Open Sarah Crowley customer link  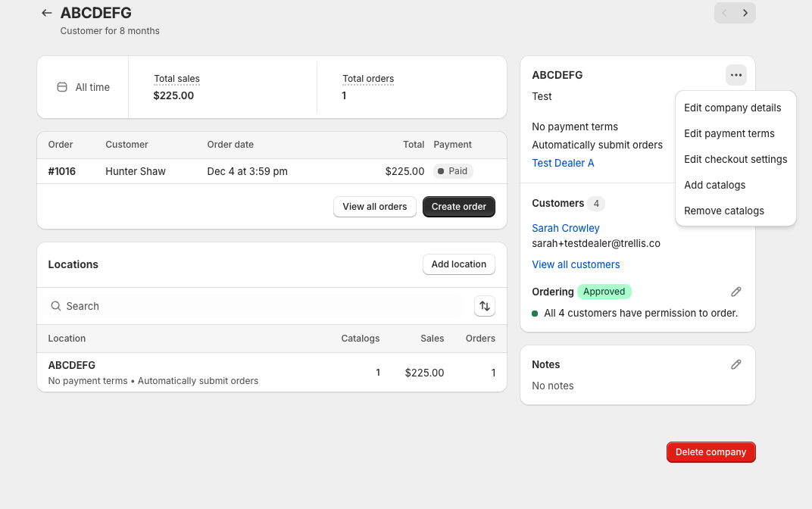[x=566, y=228]
